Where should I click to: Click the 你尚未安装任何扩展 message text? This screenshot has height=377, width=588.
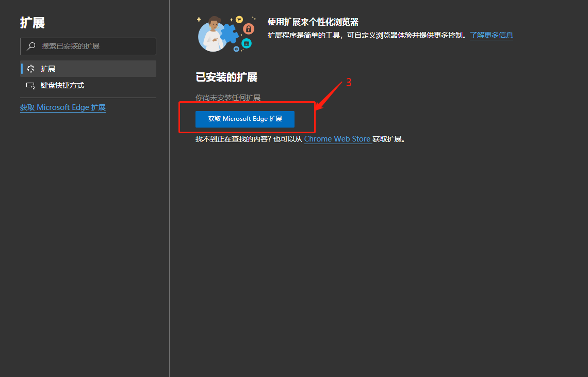pos(227,98)
